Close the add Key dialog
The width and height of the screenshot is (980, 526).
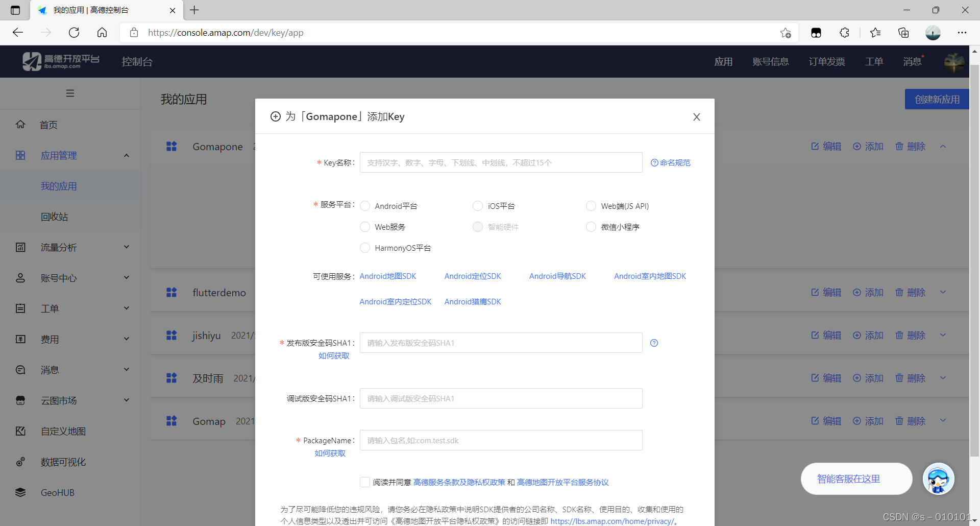[x=696, y=117]
